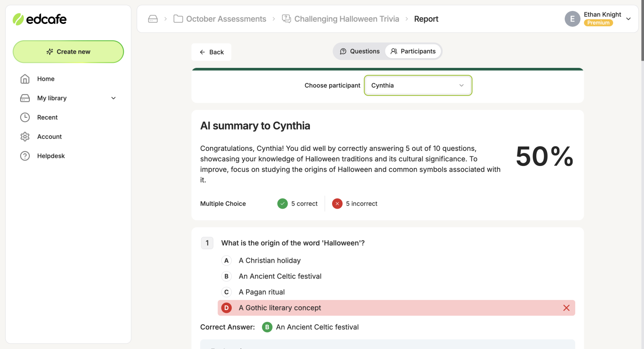
Task: Click the Premium badge under Ethan Knight
Action: click(x=598, y=23)
